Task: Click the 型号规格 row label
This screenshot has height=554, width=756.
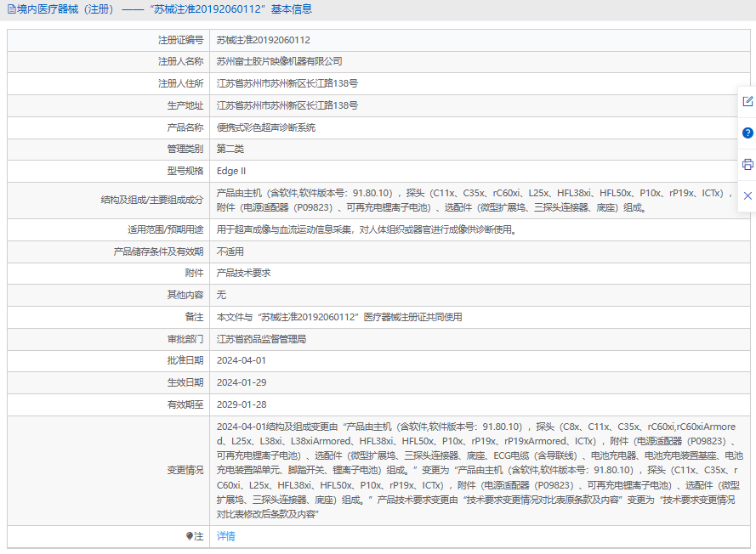Action: (x=185, y=171)
